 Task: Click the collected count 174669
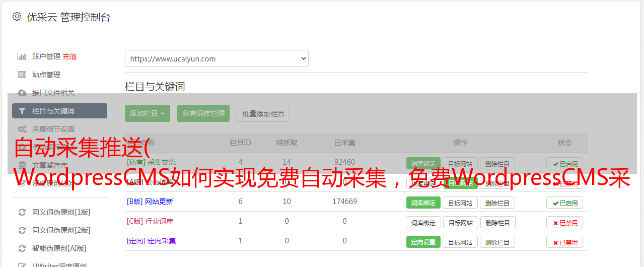344,202
